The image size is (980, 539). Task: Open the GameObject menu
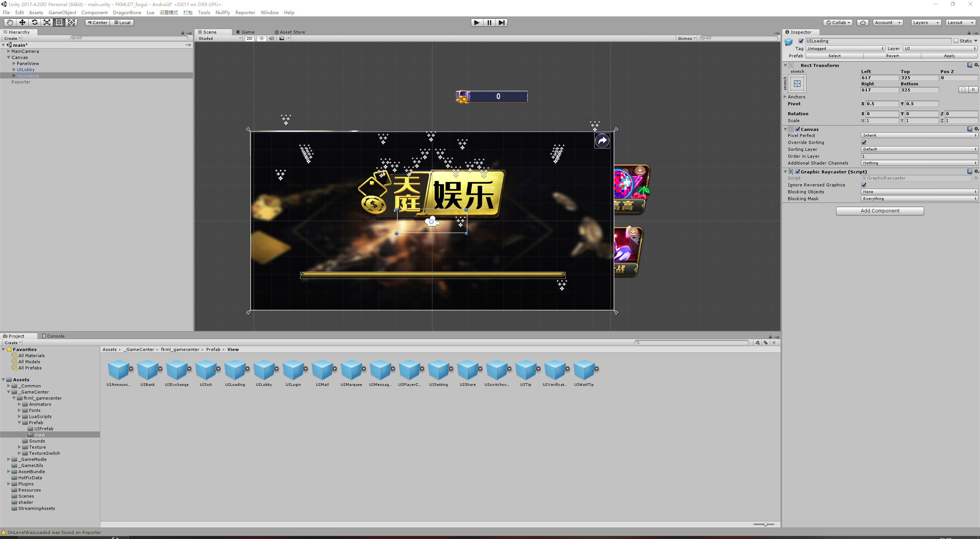coord(62,12)
